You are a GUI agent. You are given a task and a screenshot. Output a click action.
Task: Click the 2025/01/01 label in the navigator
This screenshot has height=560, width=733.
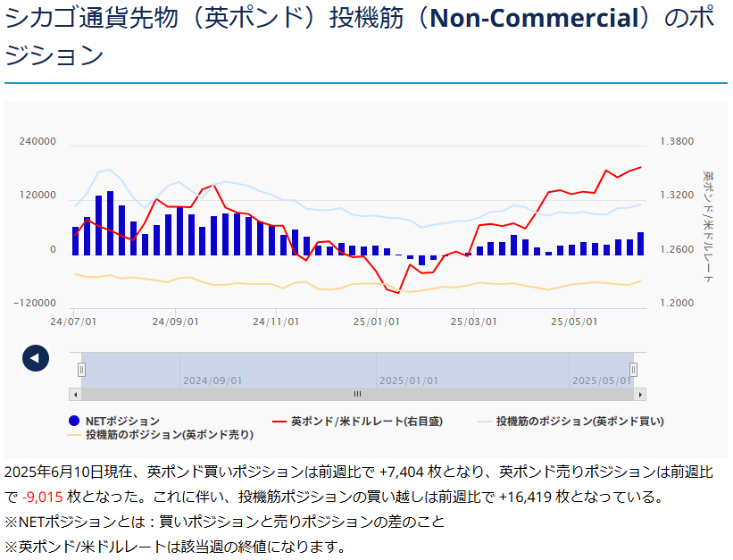coord(409,380)
